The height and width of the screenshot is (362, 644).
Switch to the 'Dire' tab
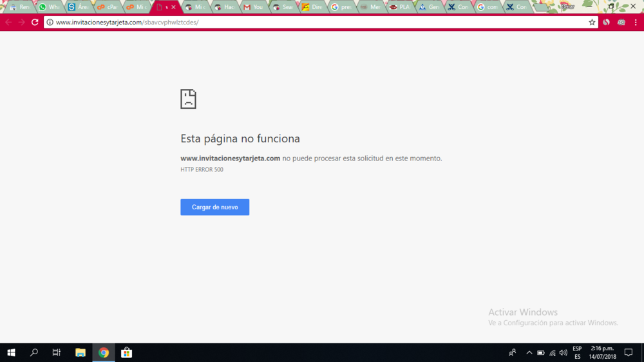click(312, 7)
